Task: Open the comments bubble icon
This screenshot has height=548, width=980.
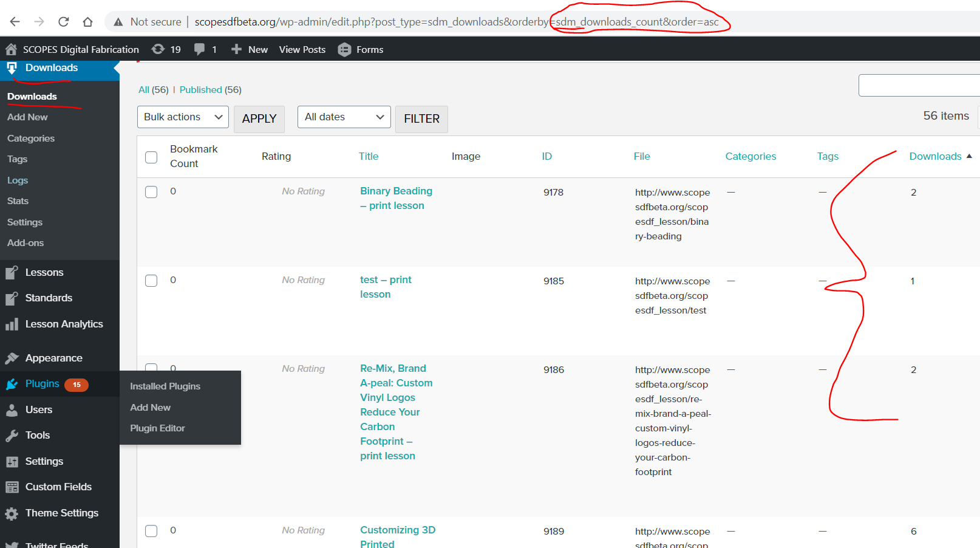Action: coord(199,49)
